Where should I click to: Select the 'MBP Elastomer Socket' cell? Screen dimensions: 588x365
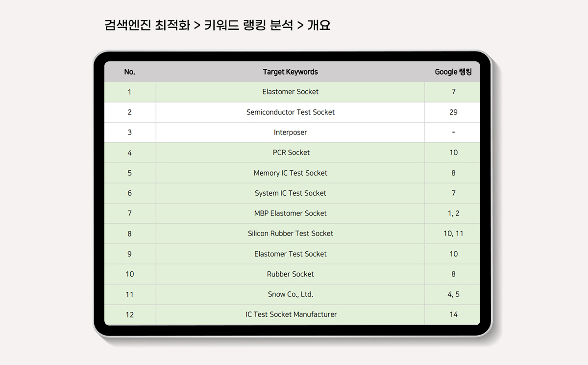click(290, 213)
